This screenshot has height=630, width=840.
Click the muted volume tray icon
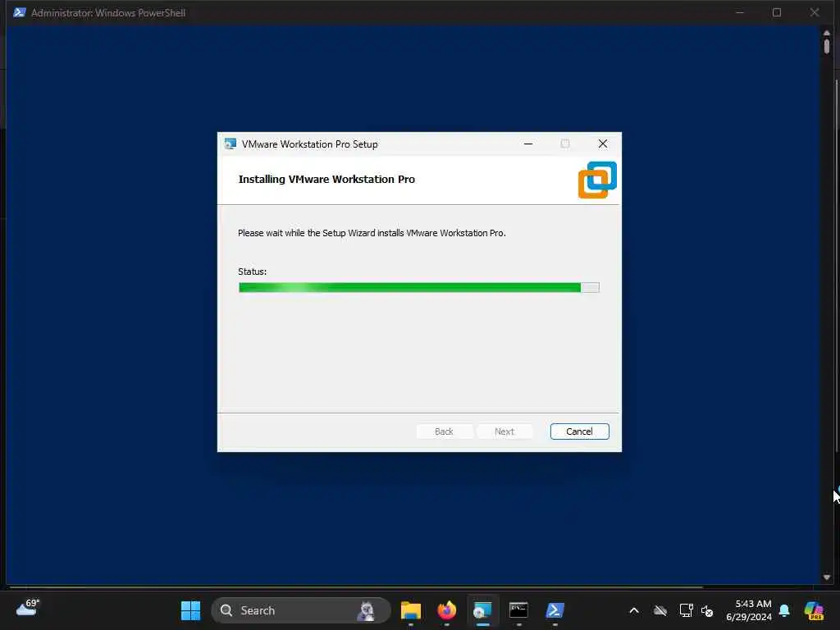[707, 610]
